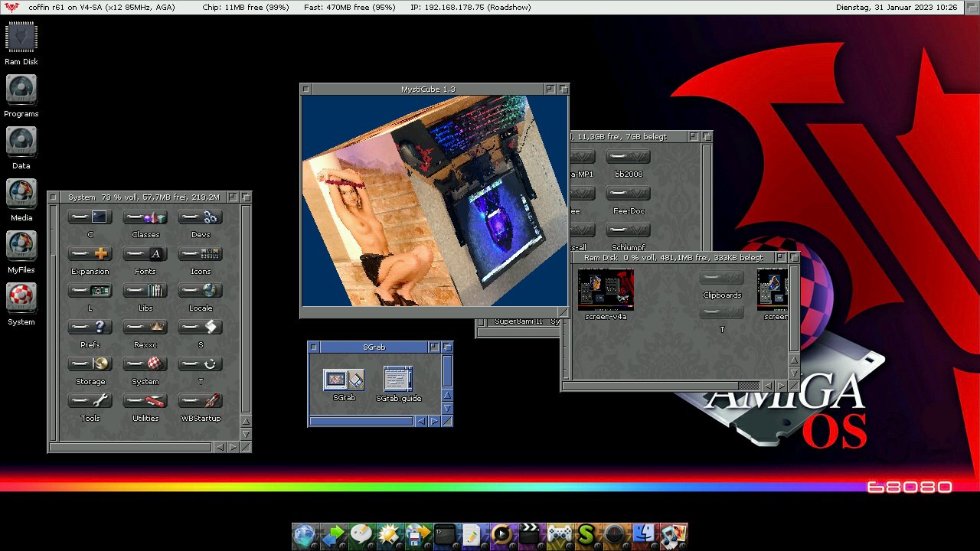Viewport: 980px width, 551px height.
Task: Open the Schlumpf drawer in back window
Action: point(629,230)
